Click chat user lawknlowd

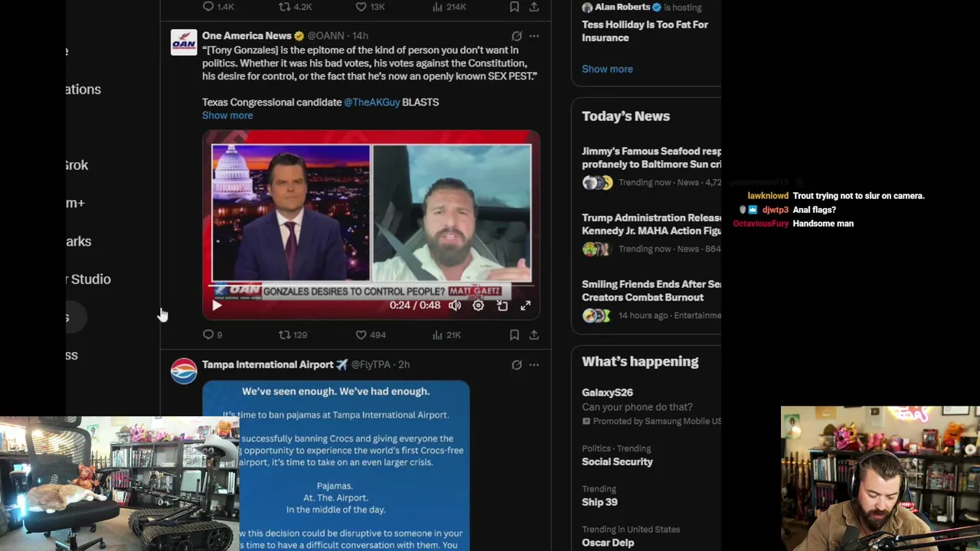coord(768,196)
